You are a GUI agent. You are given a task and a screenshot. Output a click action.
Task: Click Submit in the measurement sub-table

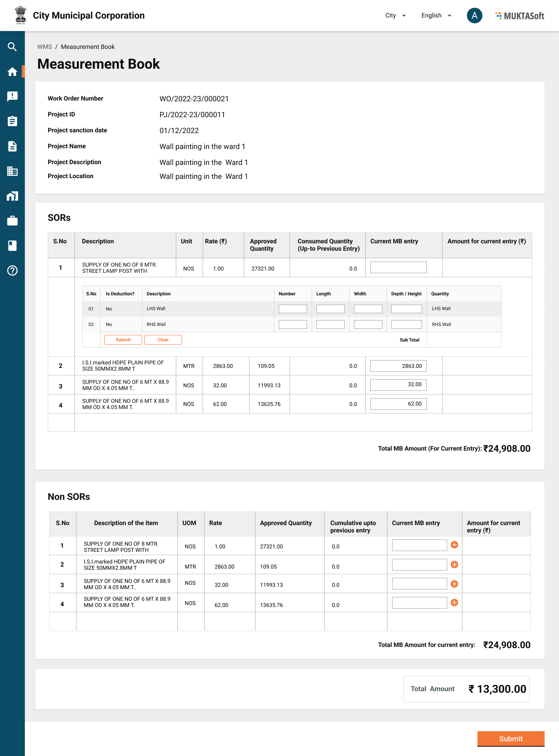[x=123, y=340]
